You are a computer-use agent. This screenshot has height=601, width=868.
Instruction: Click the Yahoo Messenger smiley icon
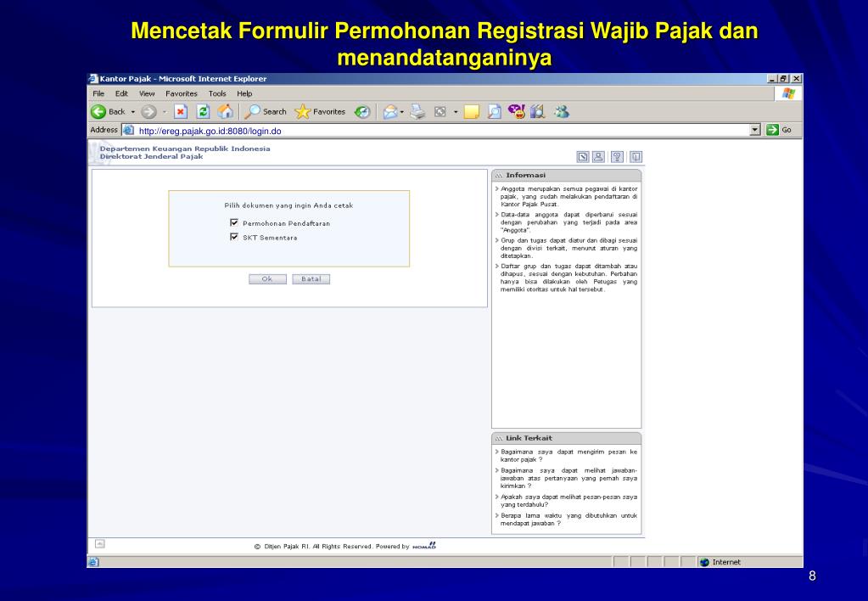(x=517, y=112)
